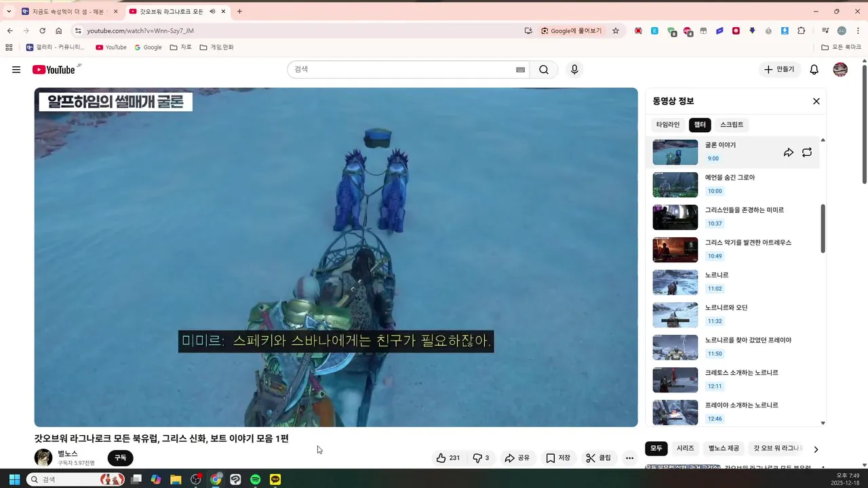Open the more actions ellipsis button
Image resolution: width=868 pixels, height=488 pixels.
(x=630, y=458)
